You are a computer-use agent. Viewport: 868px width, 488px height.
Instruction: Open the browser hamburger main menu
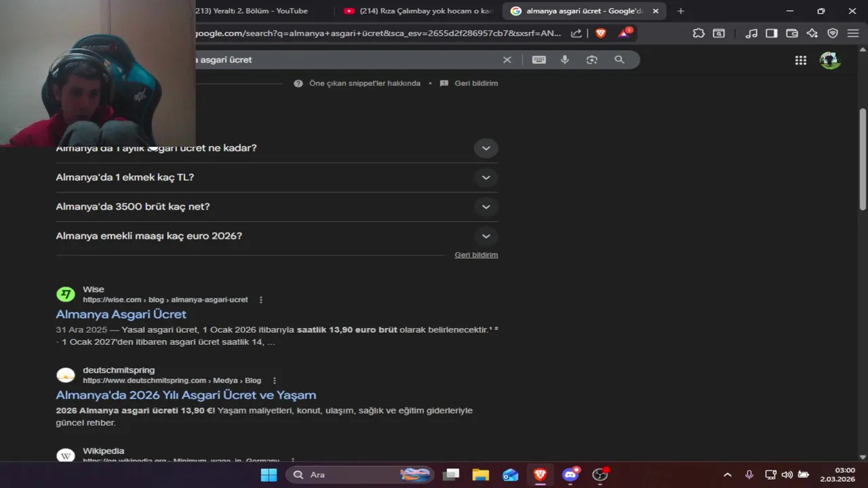[853, 33]
